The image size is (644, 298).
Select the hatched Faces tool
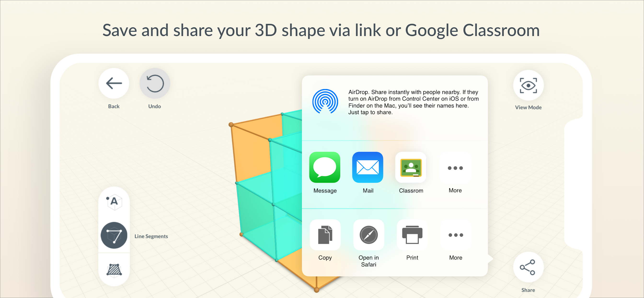114,270
